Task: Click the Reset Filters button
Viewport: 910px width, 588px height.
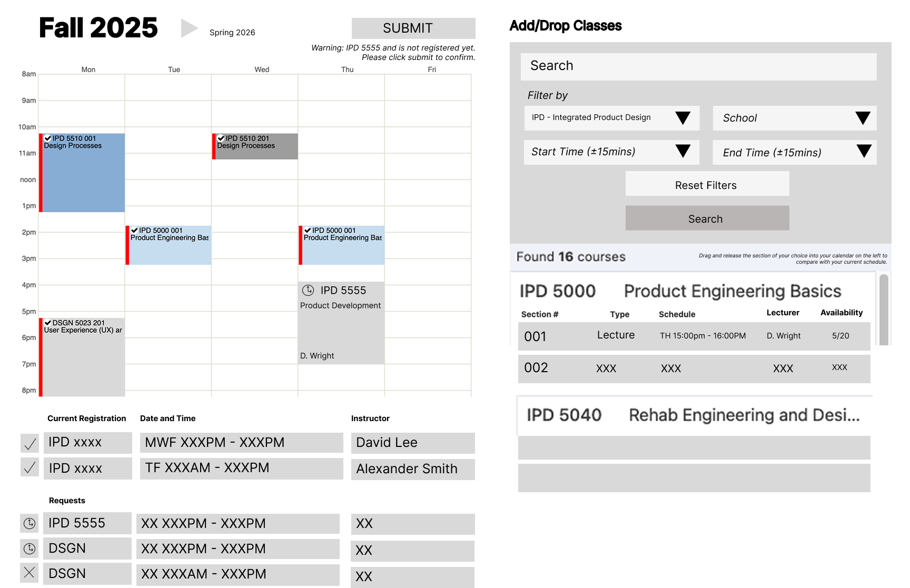Action: (x=707, y=184)
